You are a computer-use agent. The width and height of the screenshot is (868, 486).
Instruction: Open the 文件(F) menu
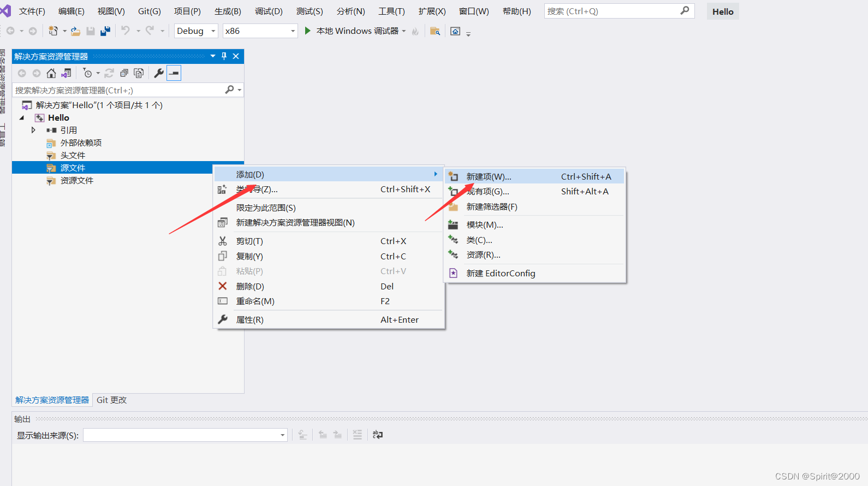click(x=32, y=11)
